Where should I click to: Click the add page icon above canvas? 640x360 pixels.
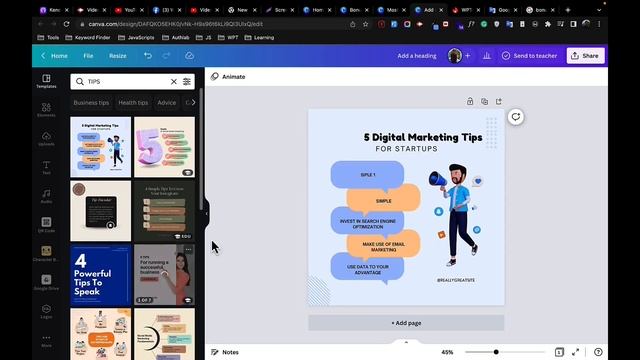[x=499, y=101]
